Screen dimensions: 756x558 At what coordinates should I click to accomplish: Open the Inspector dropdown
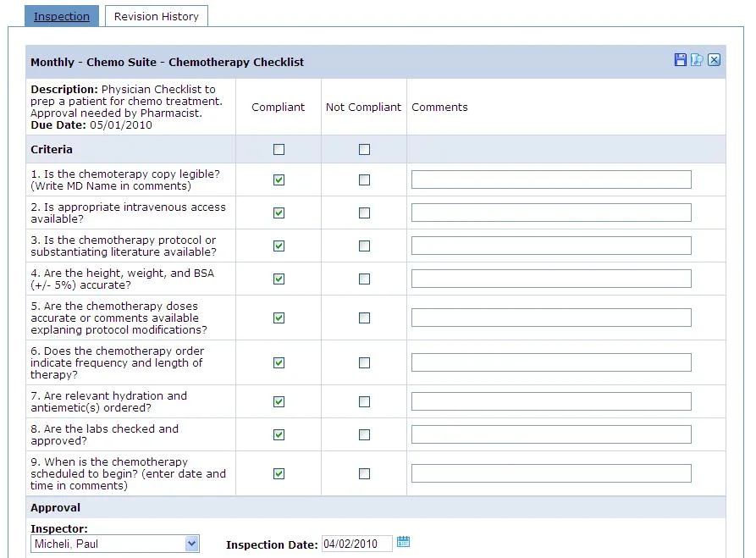click(191, 544)
